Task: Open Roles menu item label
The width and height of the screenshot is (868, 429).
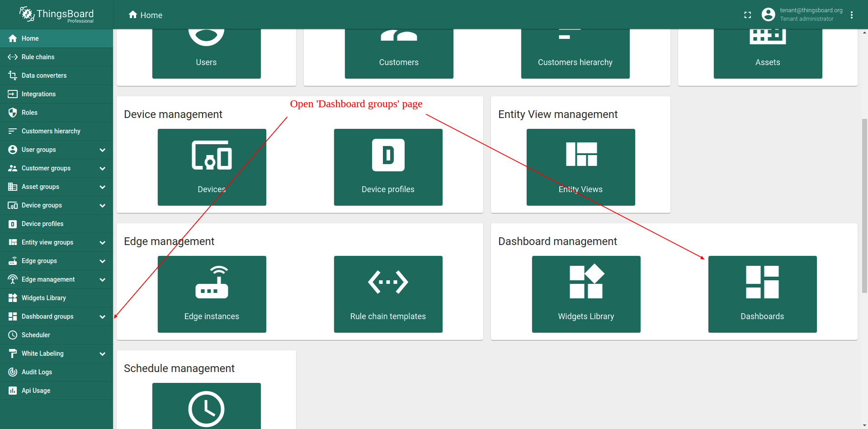Action: [x=30, y=113]
